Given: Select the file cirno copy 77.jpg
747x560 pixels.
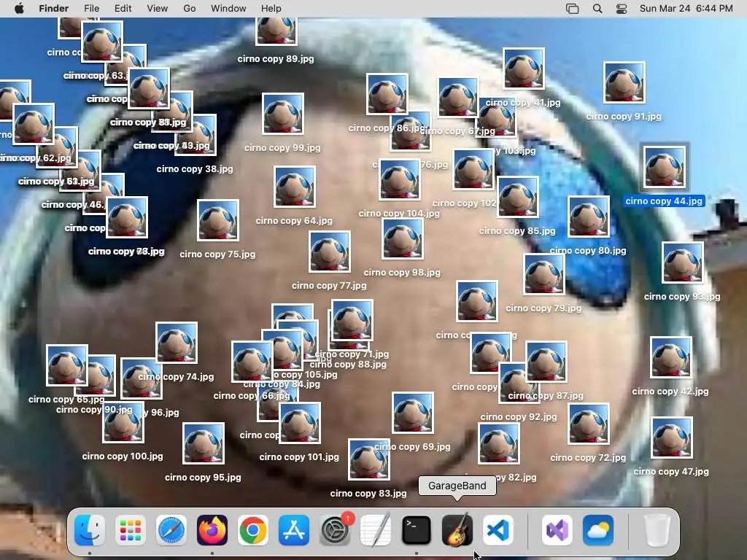Looking at the screenshot, I should (x=330, y=252).
